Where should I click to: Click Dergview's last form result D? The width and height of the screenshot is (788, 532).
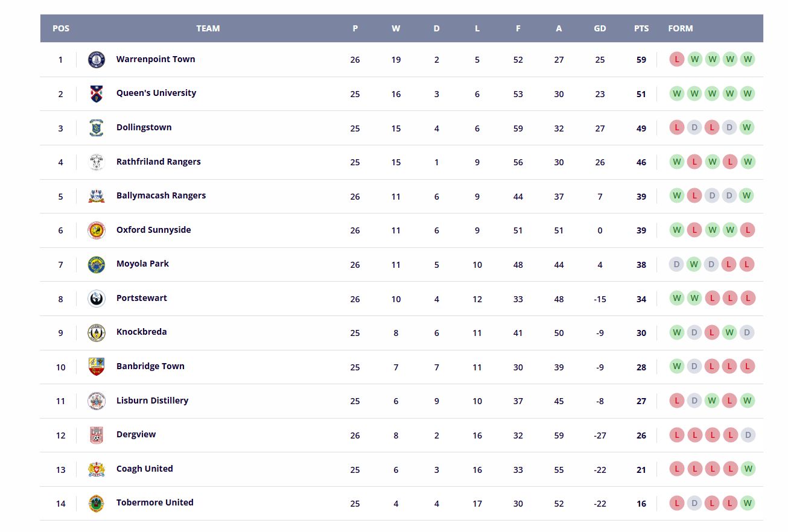748,435
